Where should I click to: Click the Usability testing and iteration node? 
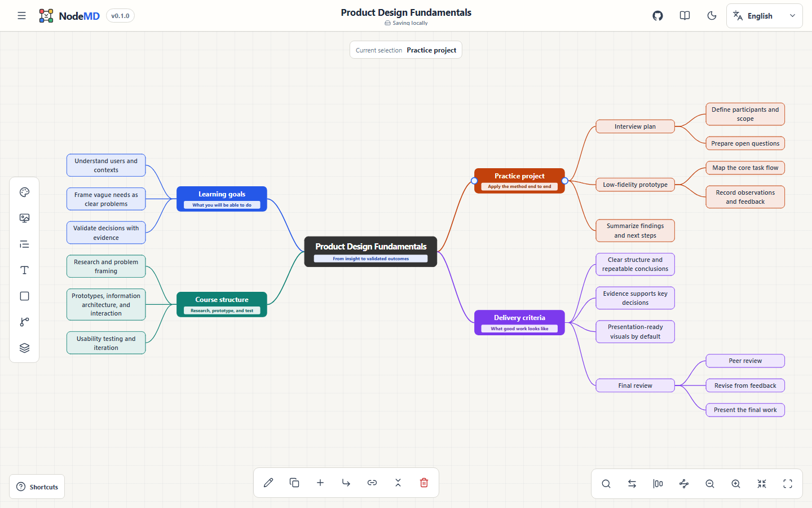coord(106,343)
